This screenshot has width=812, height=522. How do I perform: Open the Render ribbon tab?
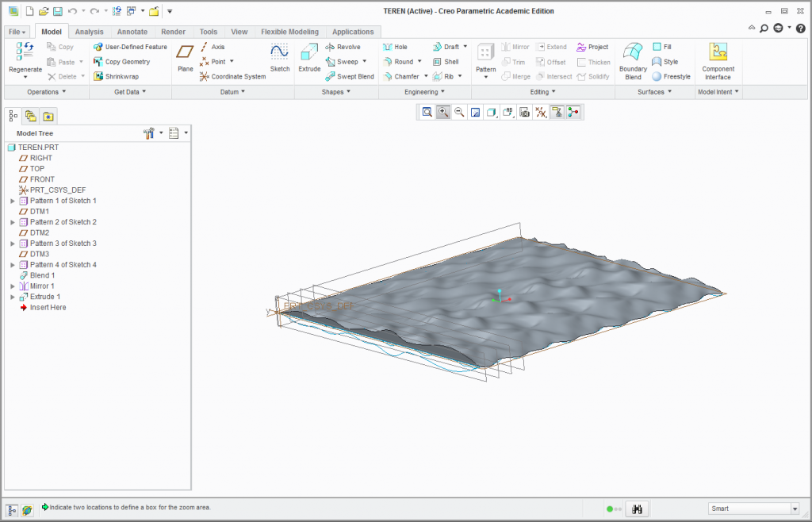click(x=173, y=32)
